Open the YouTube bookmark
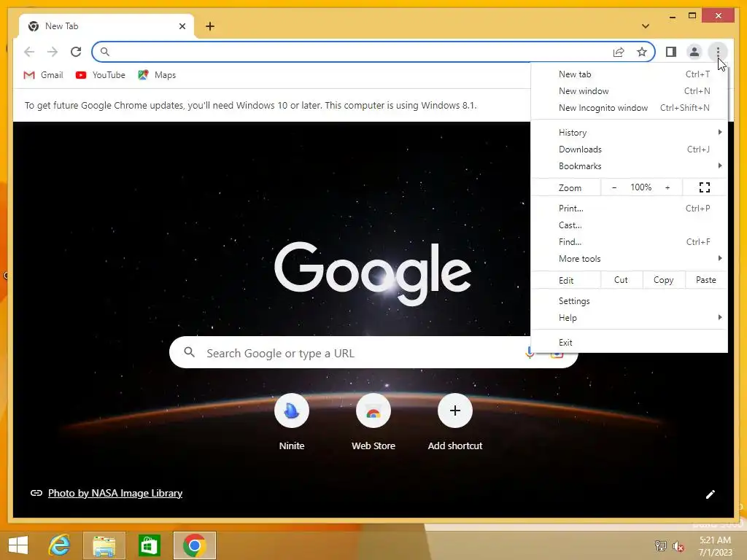Image resolution: width=747 pixels, height=560 pixels. (101, 75)
